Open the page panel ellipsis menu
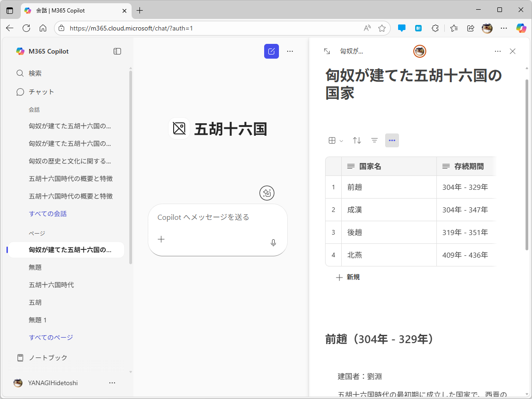The image size is (532, 399). 497,51
